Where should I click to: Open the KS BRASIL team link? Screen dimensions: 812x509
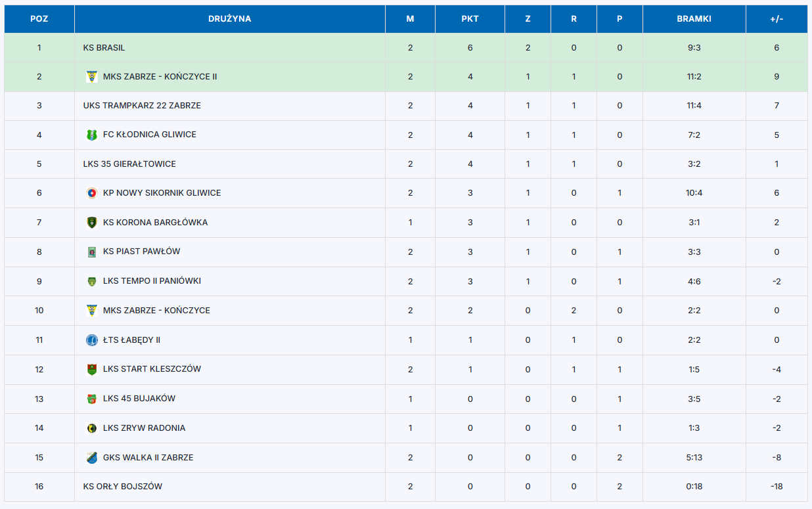pos(104,48)
